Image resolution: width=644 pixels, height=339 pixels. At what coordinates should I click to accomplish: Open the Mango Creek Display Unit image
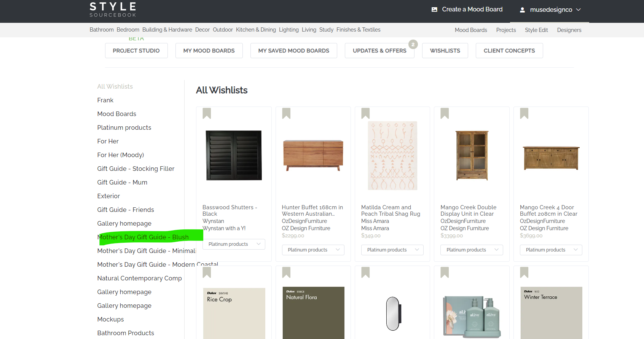click(472, 155)
